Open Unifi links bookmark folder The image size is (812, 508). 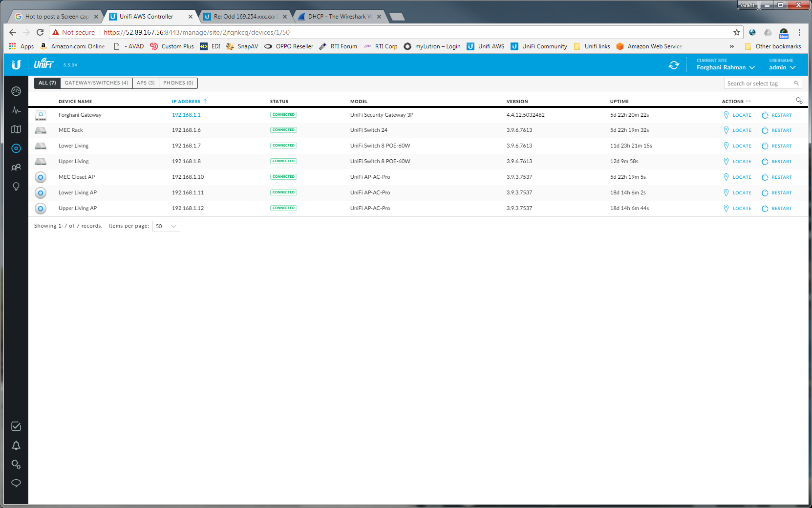coord(592,46)
